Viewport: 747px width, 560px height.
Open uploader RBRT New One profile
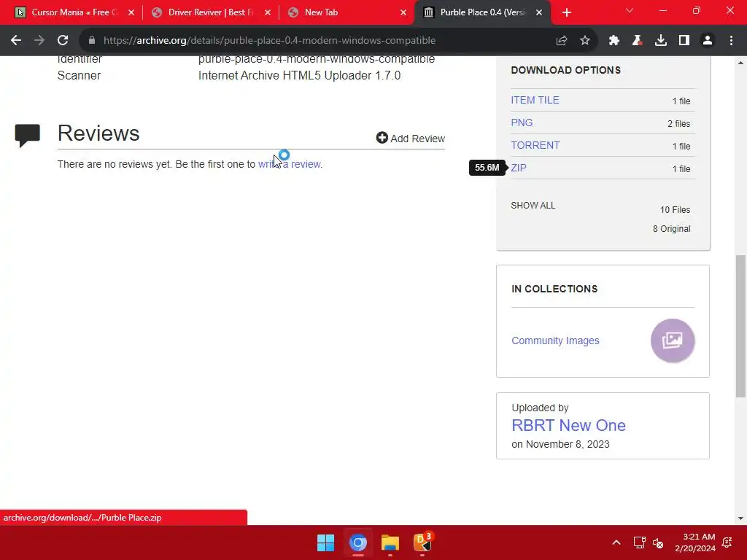pos(568,425)
